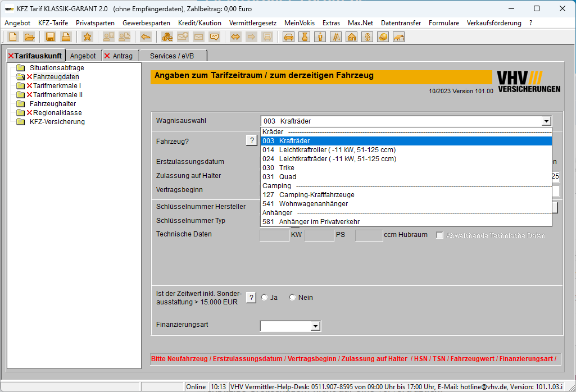Open the Finanzierungsart dropdown
576x392 pixels.
[x=315, y=326]
